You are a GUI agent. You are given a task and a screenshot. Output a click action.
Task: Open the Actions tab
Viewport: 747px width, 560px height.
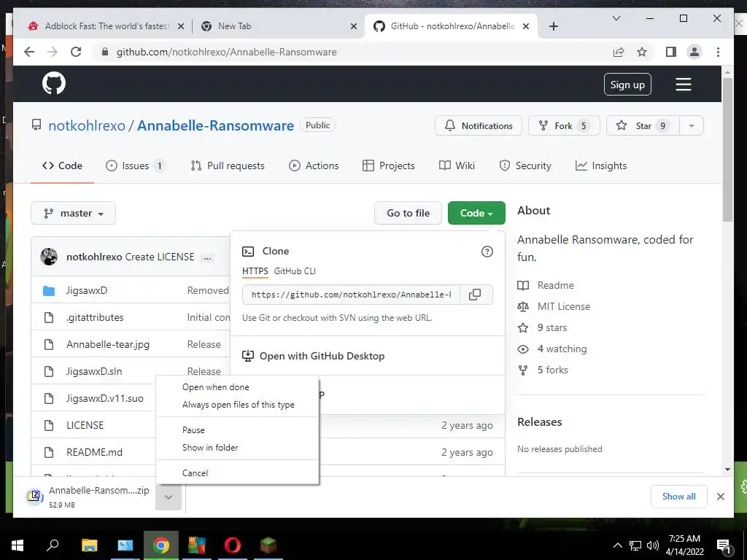(x=314, y=166)
